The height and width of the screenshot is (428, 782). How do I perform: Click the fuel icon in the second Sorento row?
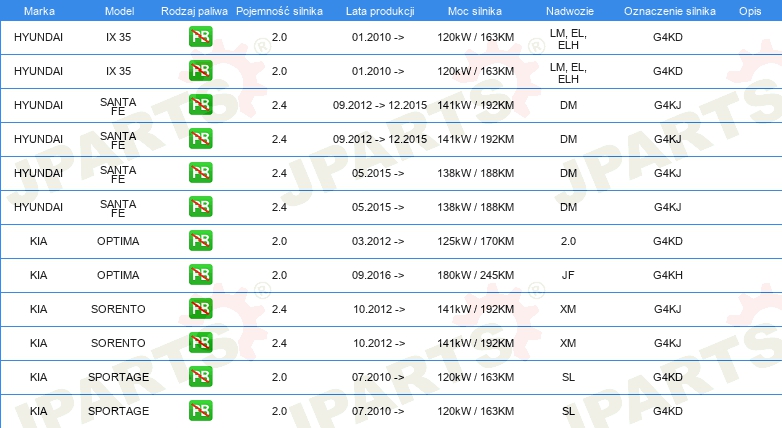click(x=200, y=342)
